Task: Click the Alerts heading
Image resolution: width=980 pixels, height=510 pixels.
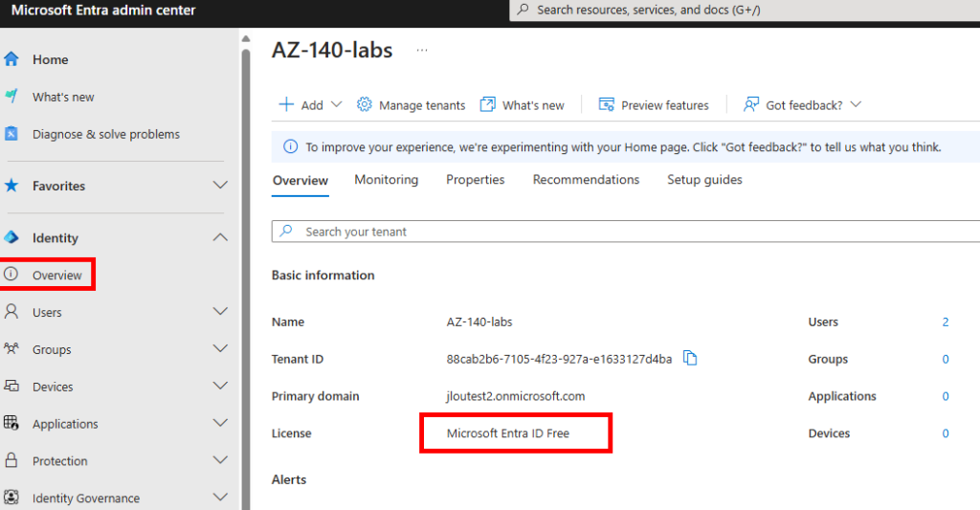Action: click(x=289, y=479)
